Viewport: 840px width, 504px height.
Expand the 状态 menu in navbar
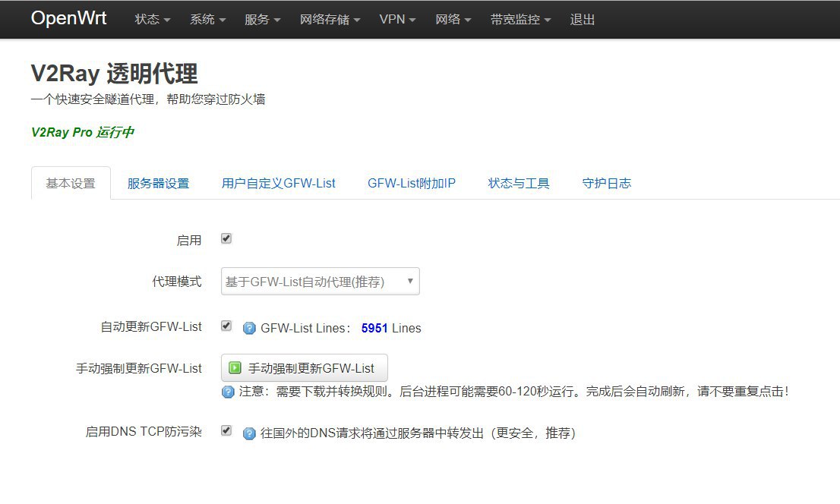[x=152, y=20]
